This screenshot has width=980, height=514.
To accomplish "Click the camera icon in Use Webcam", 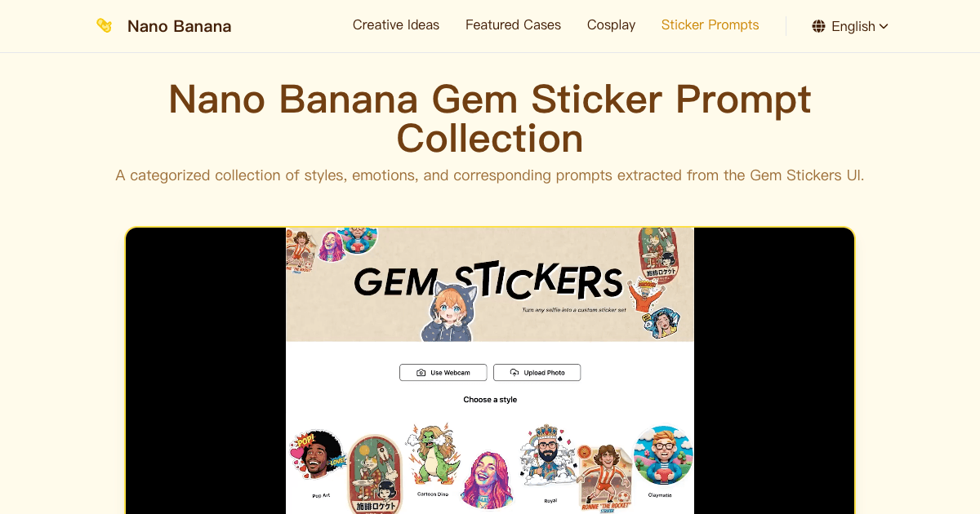I will 421,373.
